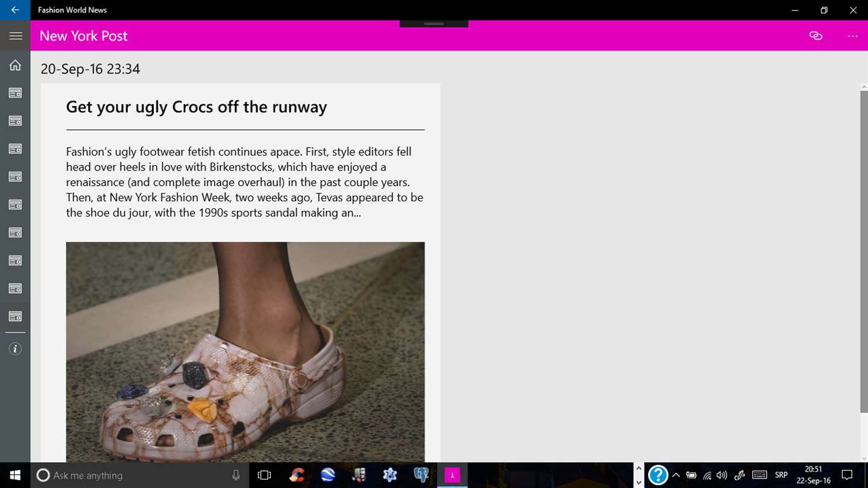
Task: Open the hamburger navigation menu
Action: tap(15, 36)
